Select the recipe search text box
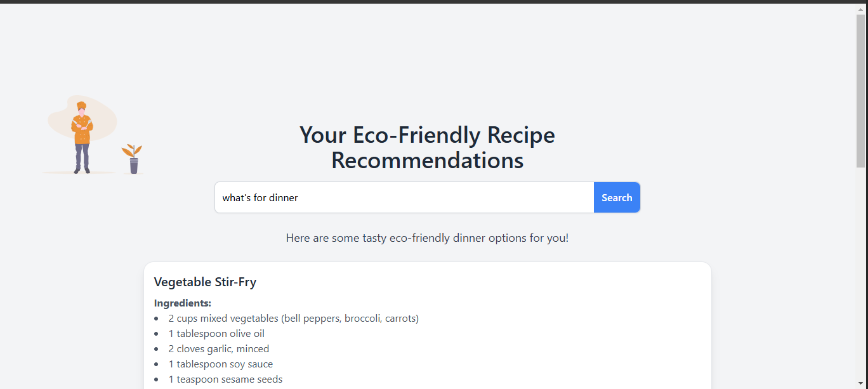This screenshot has width=868, height=389. pos(404,197)
